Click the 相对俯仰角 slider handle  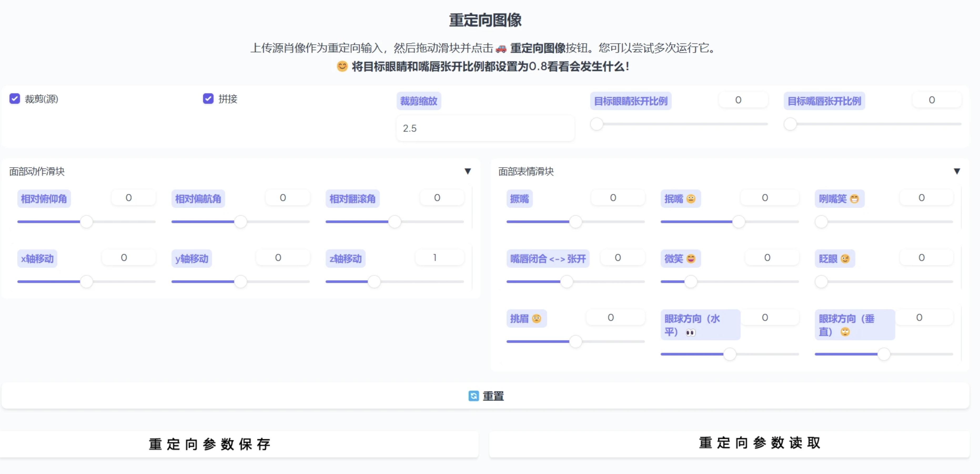[x=86, y=221]
